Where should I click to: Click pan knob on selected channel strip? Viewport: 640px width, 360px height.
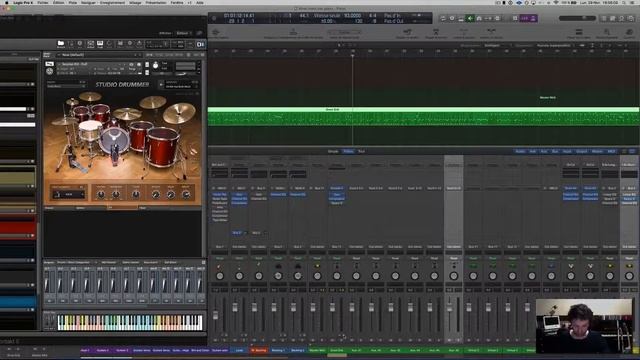pos(453,276)
